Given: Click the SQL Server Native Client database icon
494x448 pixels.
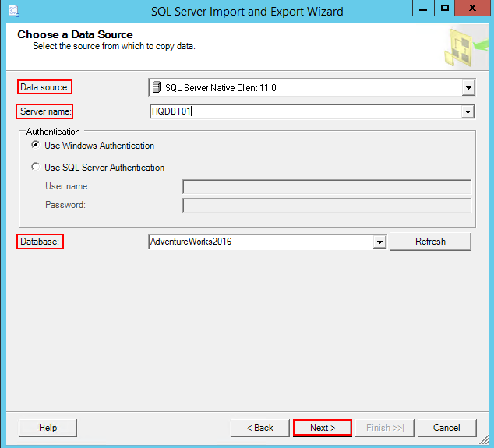Looking at the screenshot, I should click(157, 87).
